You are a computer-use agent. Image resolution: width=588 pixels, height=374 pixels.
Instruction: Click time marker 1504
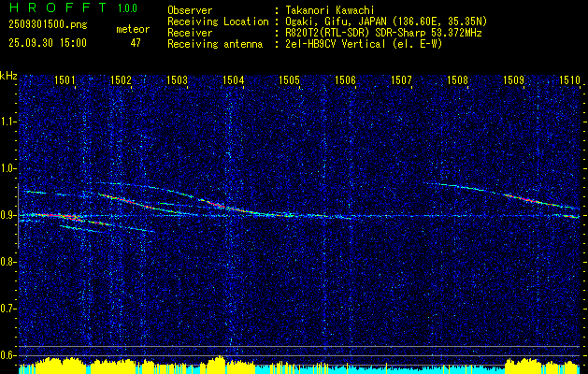[234, 79]
